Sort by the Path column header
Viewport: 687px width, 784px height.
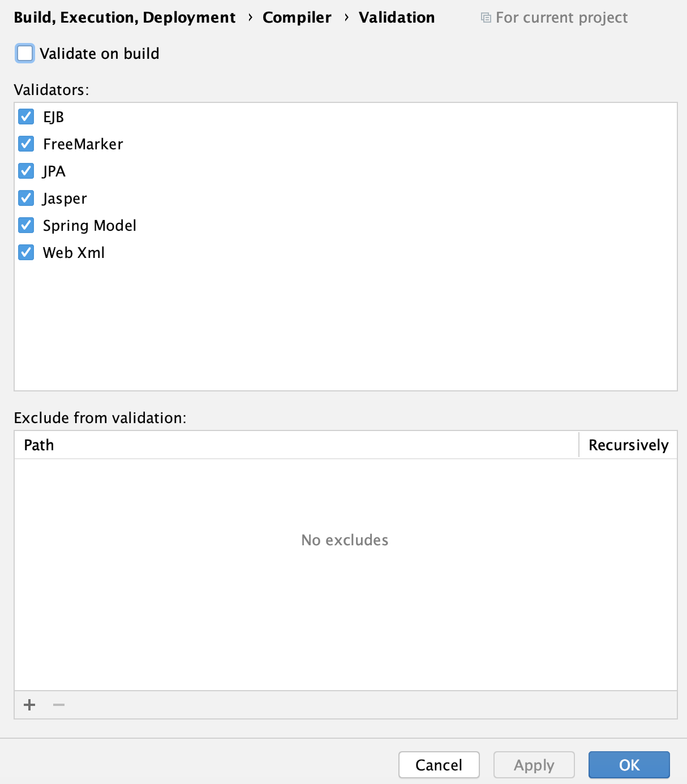click(38, 445)
